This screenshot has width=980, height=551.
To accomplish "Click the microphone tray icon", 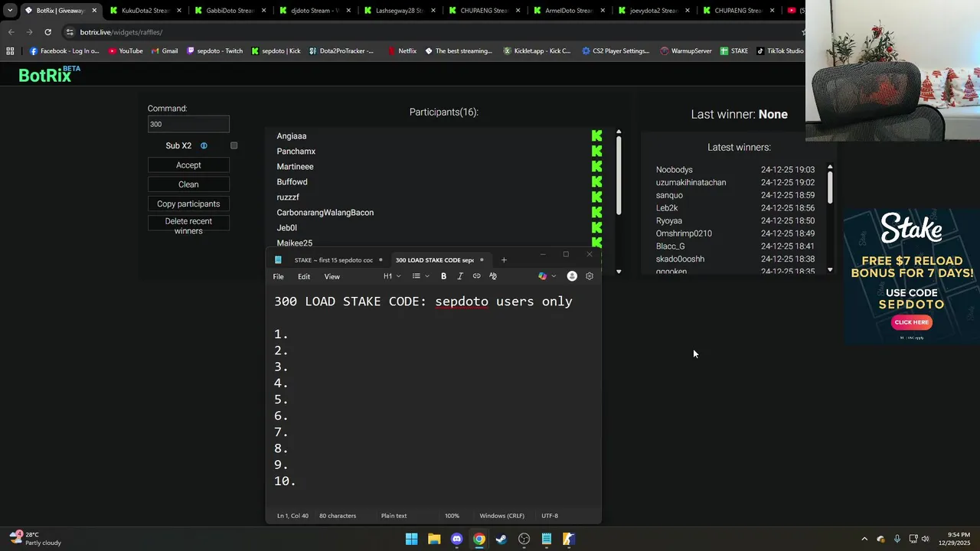I will [x=897, y=539].
